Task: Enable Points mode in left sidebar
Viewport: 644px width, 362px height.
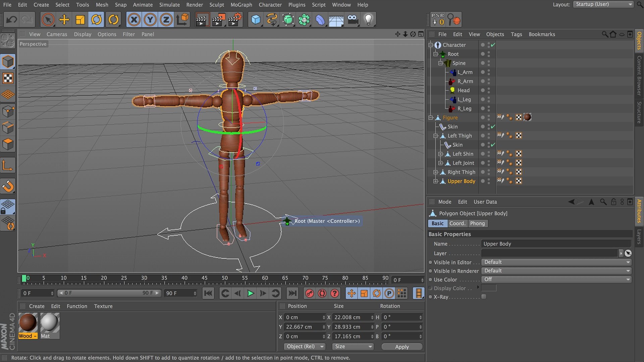Action: [x=8, y=111]
